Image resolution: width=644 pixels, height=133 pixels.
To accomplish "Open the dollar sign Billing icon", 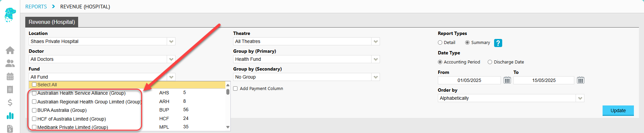I will coord(10,102).
